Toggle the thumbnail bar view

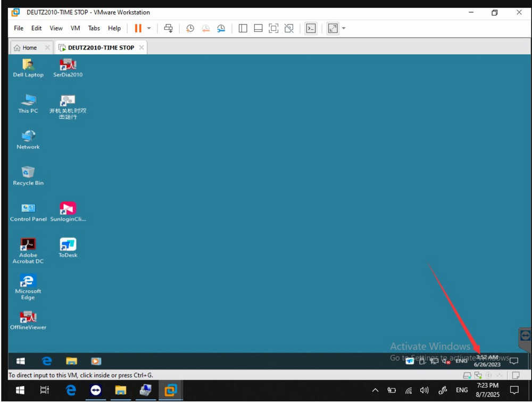click(258, 28)
